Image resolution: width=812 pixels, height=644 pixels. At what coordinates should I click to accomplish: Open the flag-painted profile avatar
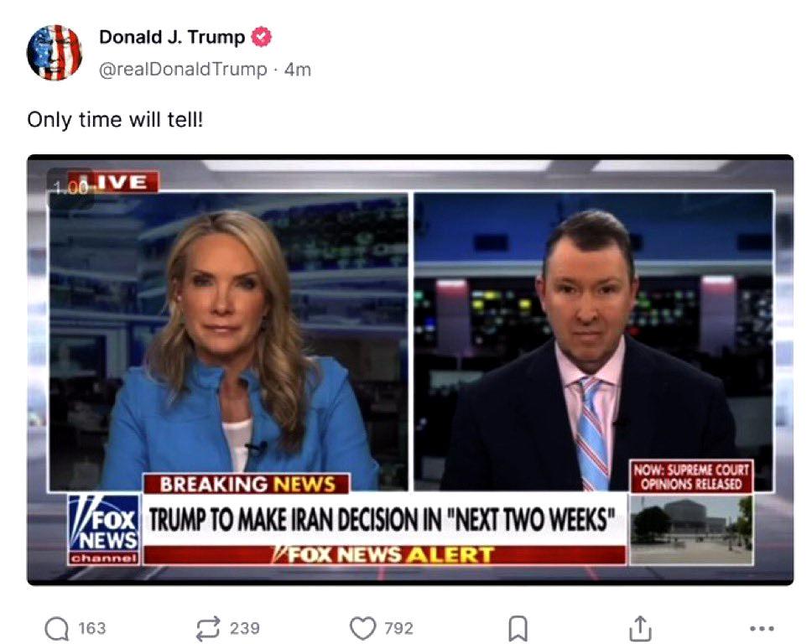point(55,52)
